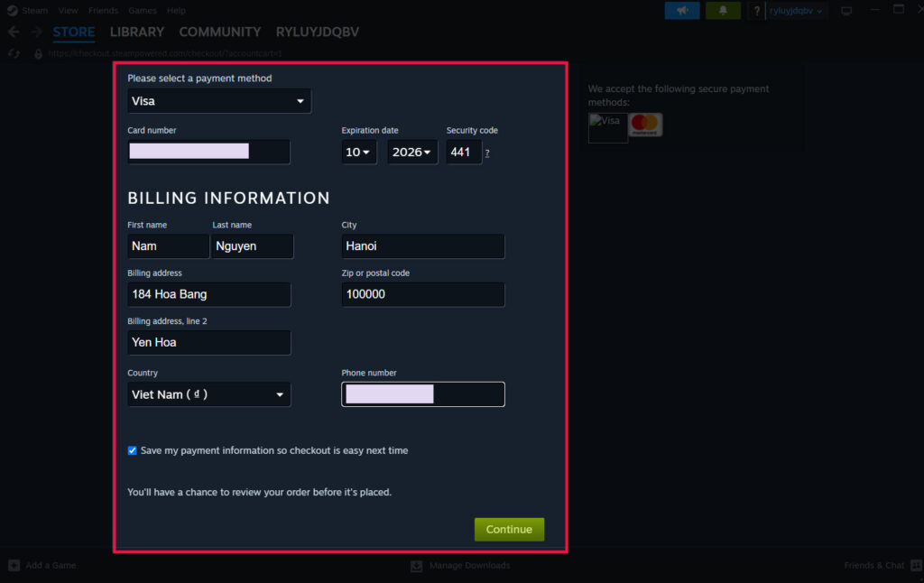Switch to the STORE tab

point(74,32)
